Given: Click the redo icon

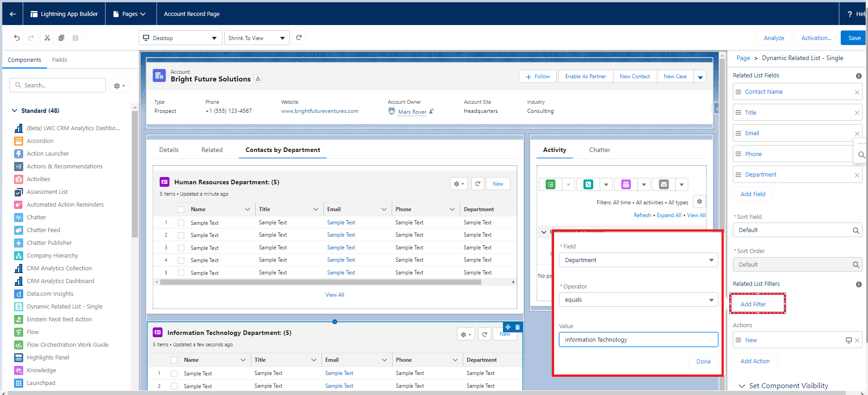Looking at the screenshot, I should coord(31,38).
